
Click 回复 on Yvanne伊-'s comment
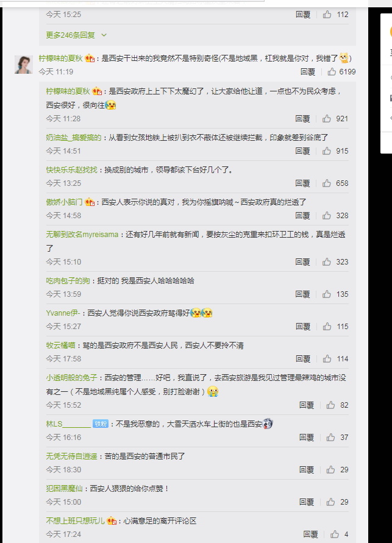click(x=303, y=327)
